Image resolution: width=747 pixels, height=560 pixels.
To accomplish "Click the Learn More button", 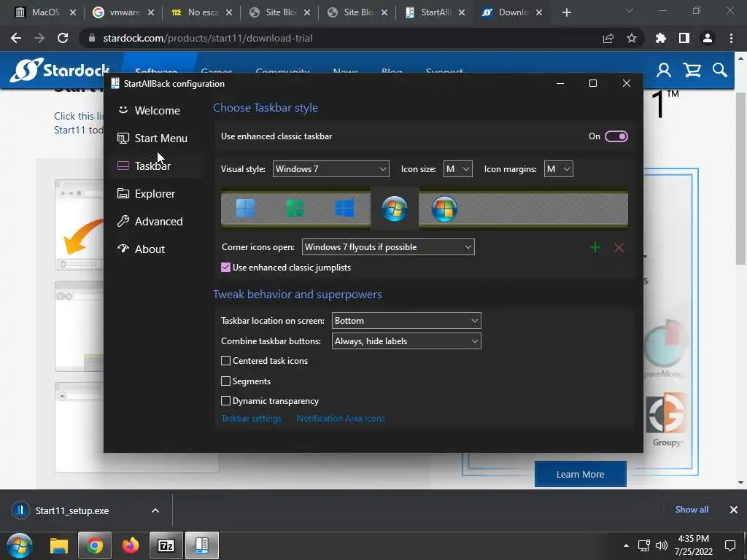I will 580,474.
